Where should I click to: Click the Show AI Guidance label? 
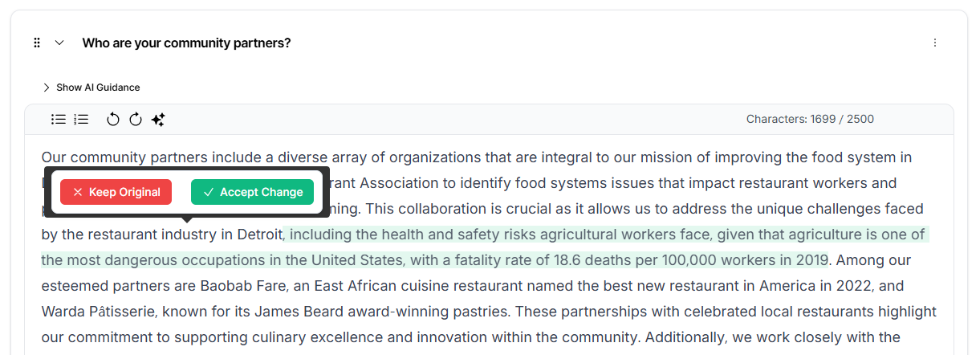click(x=98, y=88)
